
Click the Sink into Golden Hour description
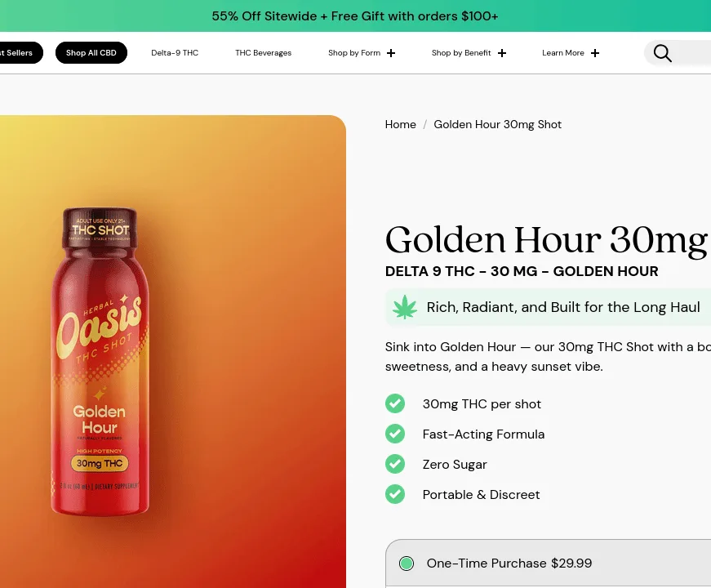tap(548, 357)
